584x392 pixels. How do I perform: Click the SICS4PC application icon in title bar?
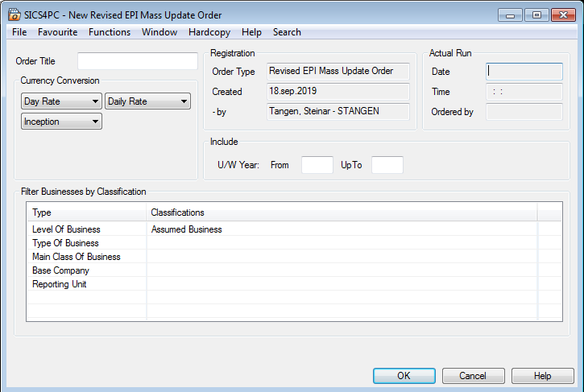tap(14, 14)
